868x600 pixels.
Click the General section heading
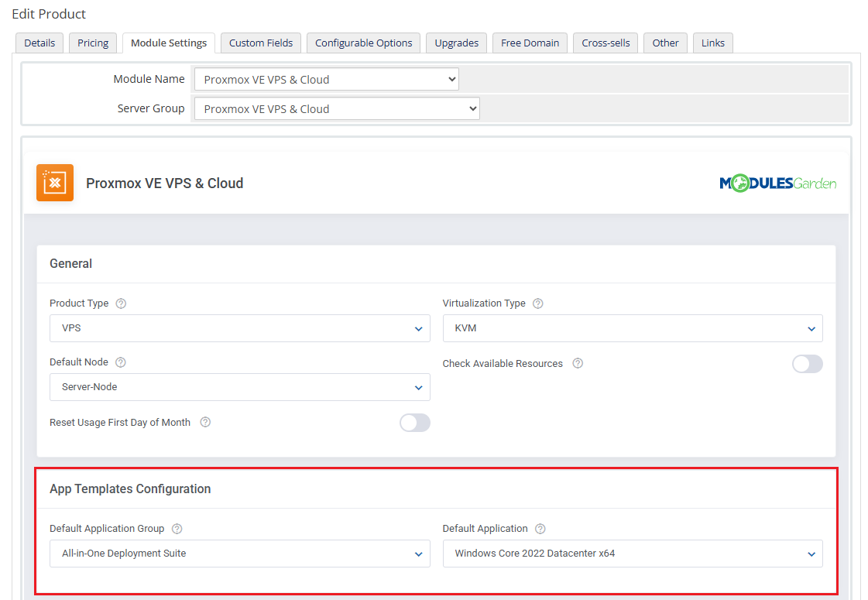(71, 263)
